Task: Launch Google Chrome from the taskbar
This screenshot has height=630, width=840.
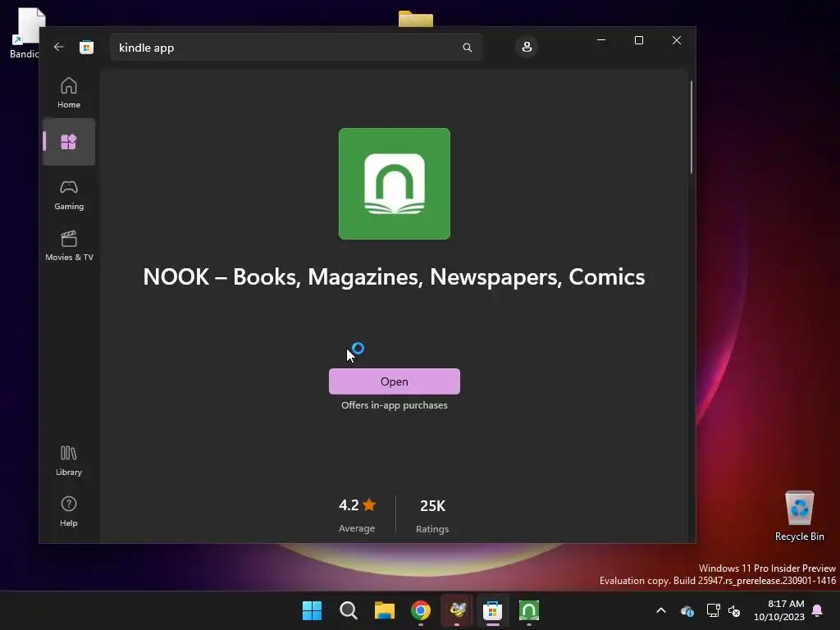Action: tap(421, 610)
